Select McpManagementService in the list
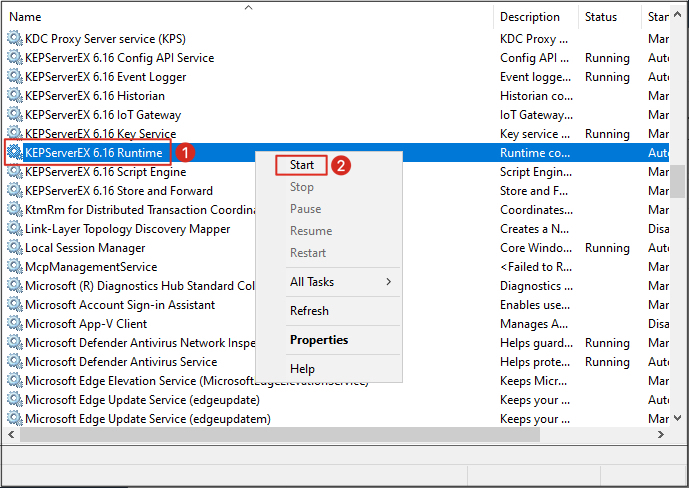The width and height of the screenshot is (689, 488). [91, 266]
